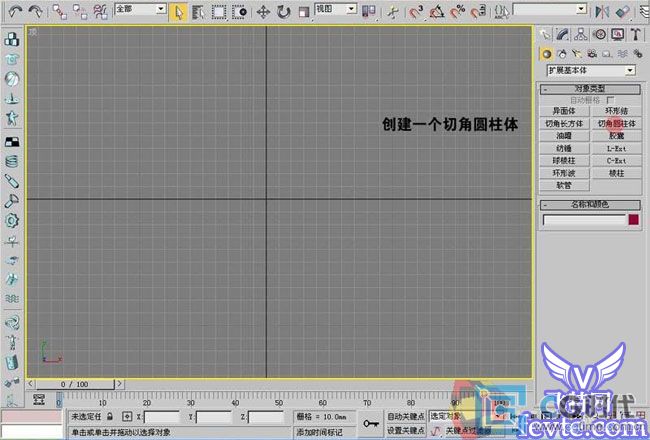Click the 0 / 100 time slider
The height and width of the screenshot is (440, 650).
pyautogui.click(x=75, y=384)
